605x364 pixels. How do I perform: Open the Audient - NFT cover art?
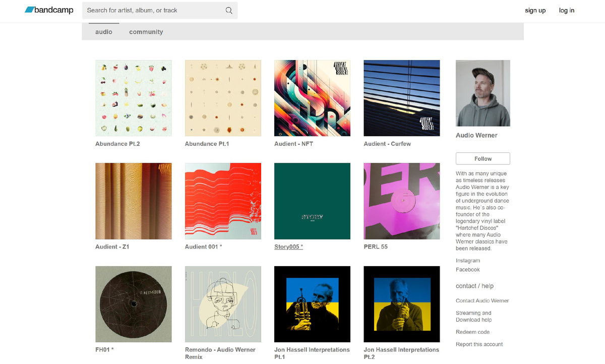312,98
